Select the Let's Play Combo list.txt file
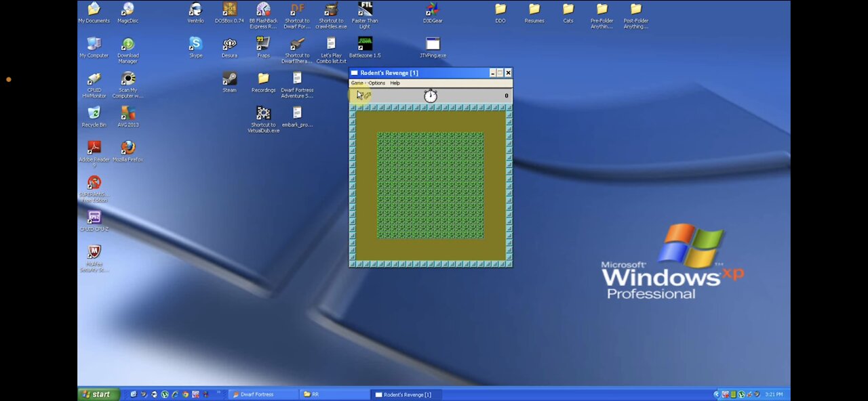 coord(331,49)
